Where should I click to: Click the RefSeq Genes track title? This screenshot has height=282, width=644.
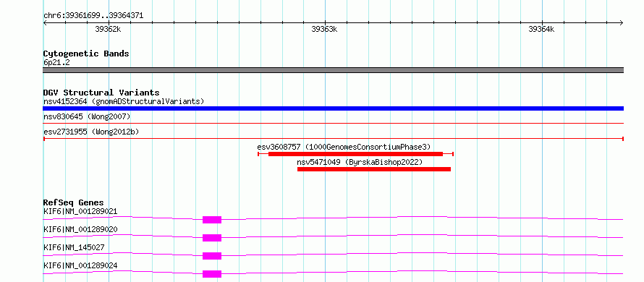click(73, 202)
